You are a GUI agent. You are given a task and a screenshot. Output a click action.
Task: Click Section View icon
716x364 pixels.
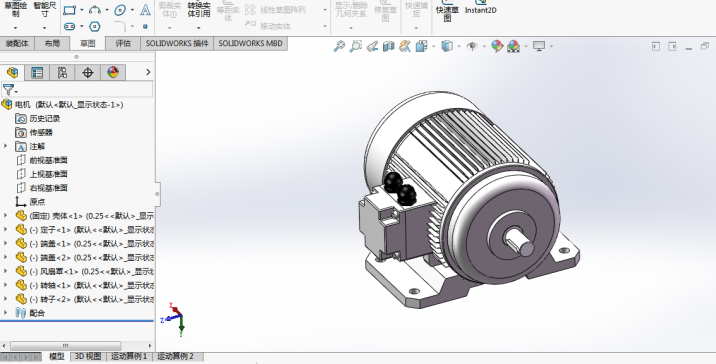(x=388, y=46)
